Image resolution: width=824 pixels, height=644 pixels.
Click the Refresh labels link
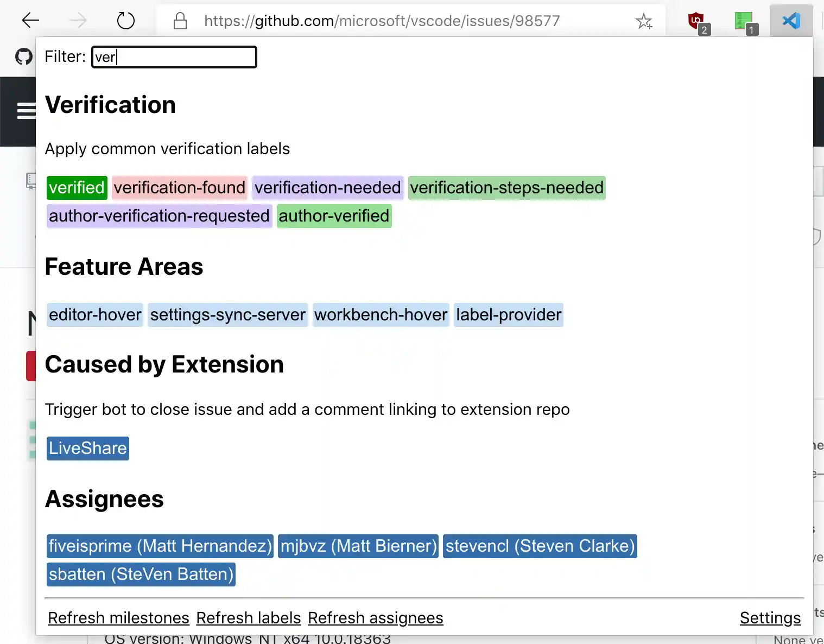pyautogui.click(x=249, y=617)
